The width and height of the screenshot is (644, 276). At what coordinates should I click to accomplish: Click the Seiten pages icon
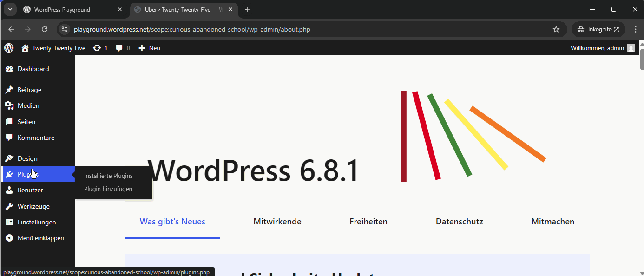[9, 122]
